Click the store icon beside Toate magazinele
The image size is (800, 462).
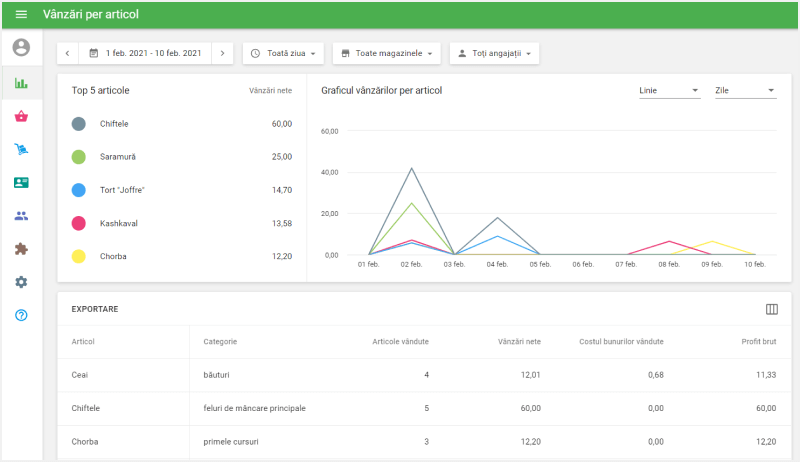345,53
